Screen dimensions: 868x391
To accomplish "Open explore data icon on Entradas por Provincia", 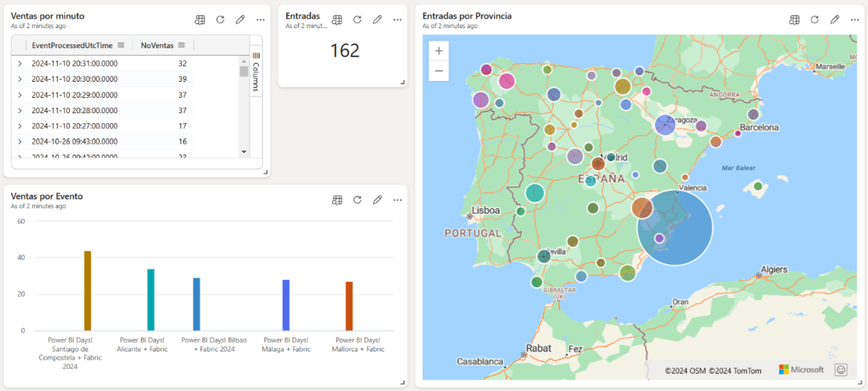I will tap(794, 20).
